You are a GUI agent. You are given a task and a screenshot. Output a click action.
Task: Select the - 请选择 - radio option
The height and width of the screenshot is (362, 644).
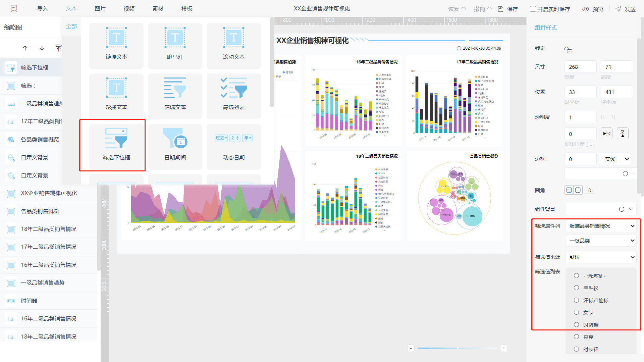(576, 276)
